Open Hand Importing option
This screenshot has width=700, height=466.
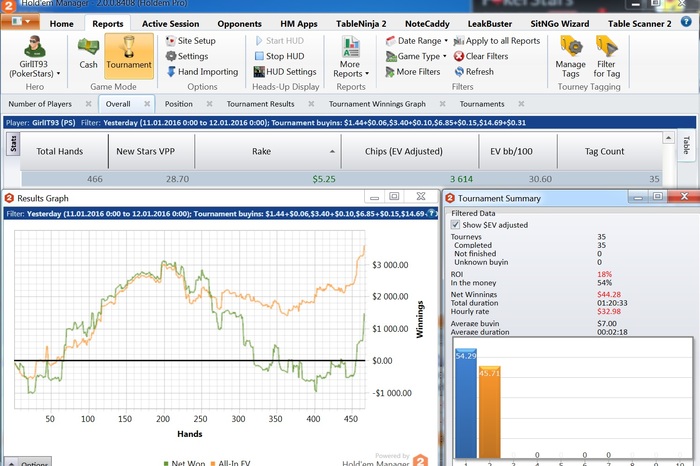tap(202, 72)
